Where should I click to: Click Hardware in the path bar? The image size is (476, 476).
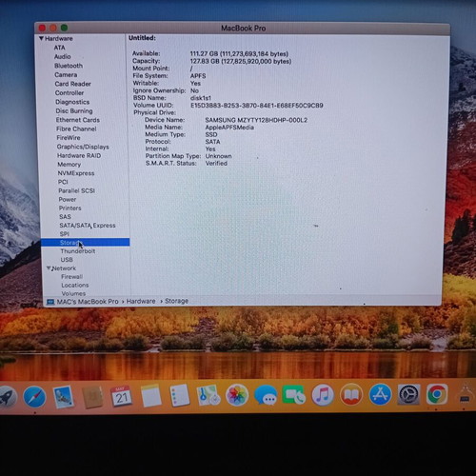coord(141,301)
